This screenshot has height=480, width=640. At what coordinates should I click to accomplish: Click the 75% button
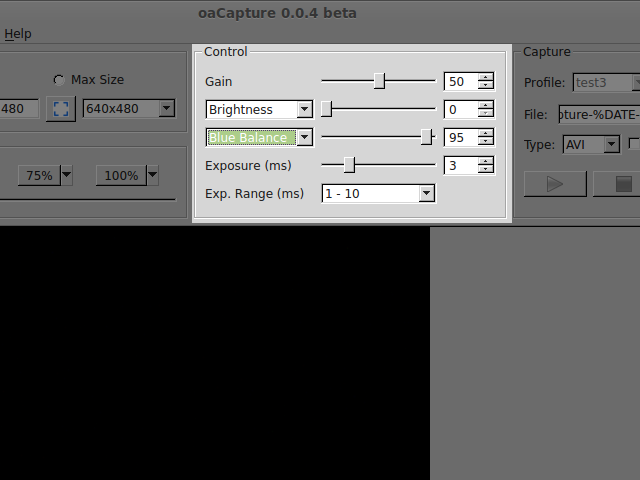coord(39,176)
